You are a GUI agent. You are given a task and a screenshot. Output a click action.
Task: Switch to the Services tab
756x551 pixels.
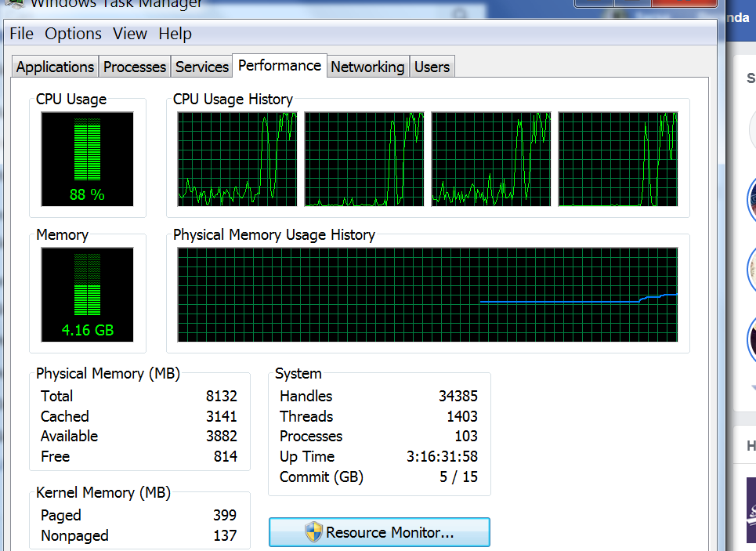202,67
